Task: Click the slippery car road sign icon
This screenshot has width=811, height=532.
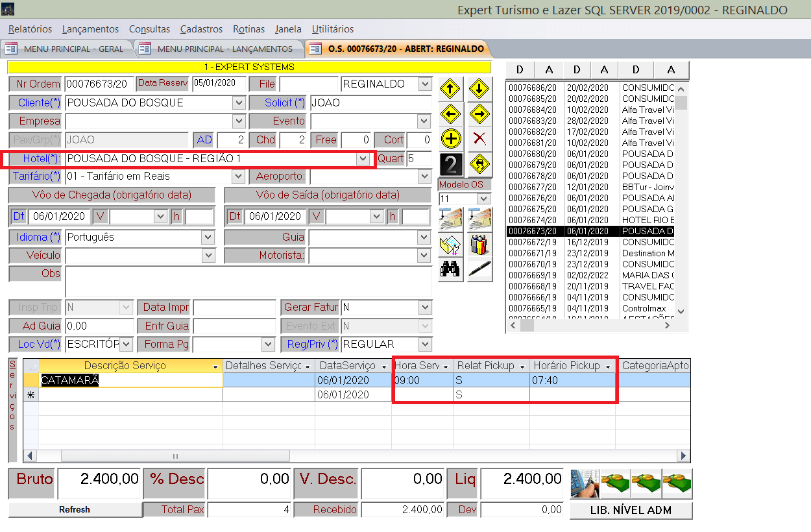Action: pyautogui.click(x=479, y=163)
